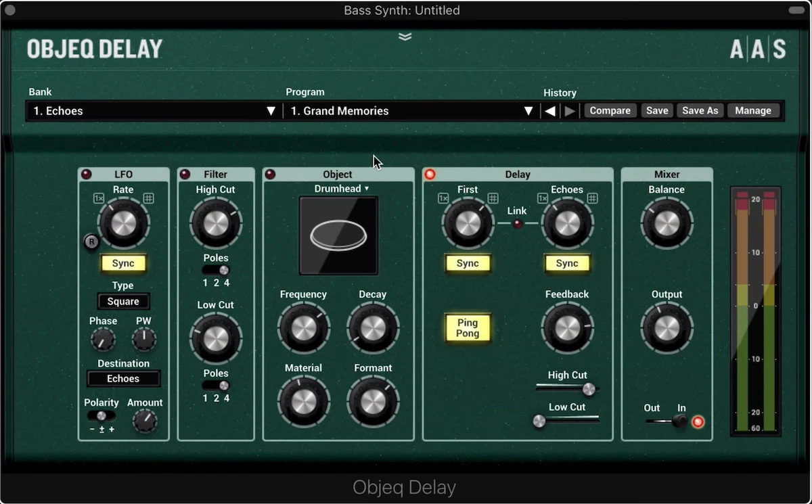Toggle the Ping Pong button
Screen dimensions: 812x504
click(x=468, y=328)
